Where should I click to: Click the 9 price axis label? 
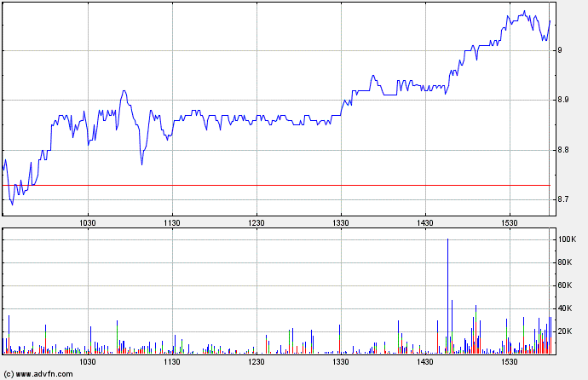click(x=560, y=50)
